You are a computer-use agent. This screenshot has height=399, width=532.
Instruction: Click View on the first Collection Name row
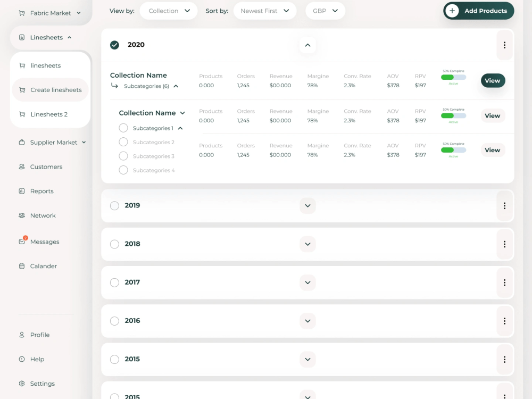[x=493, y=80]
